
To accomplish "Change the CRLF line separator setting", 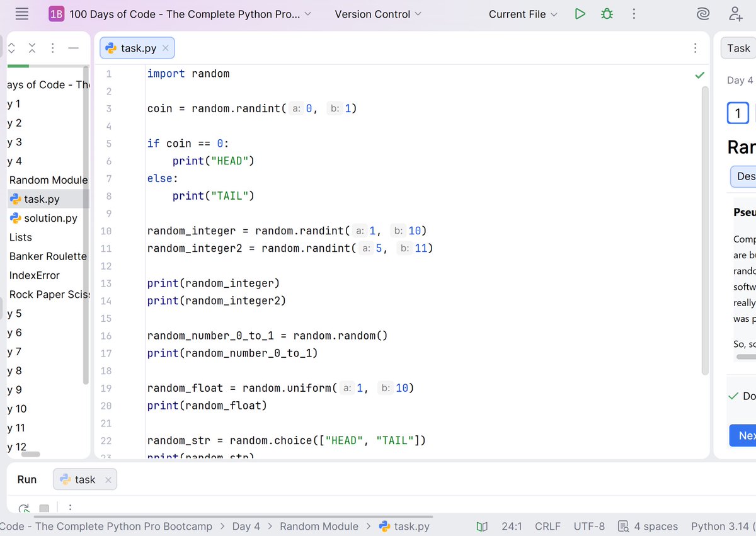I will (547, 527).
